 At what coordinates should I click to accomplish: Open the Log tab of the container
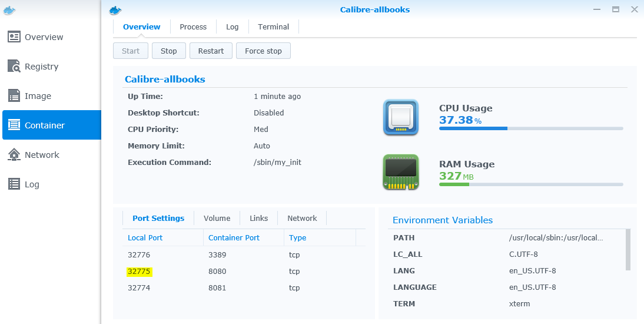[232, 27]
